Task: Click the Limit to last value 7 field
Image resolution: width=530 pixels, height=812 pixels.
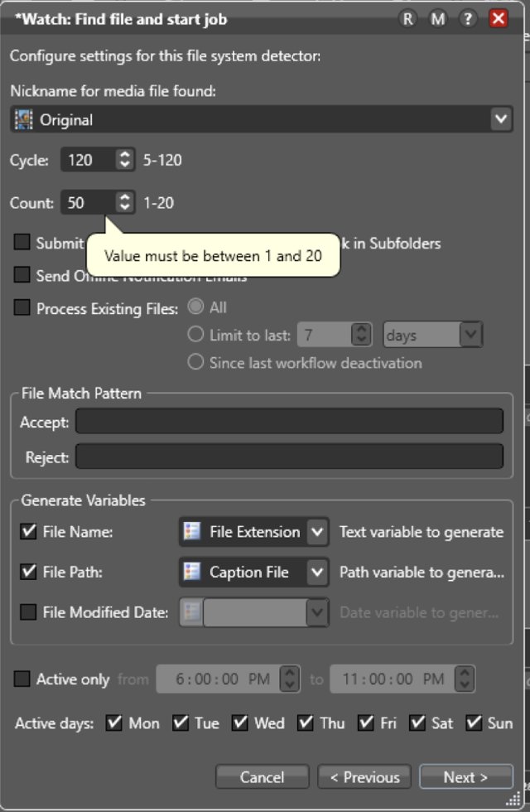Action: pyautogui.click(x=325, y=335)
